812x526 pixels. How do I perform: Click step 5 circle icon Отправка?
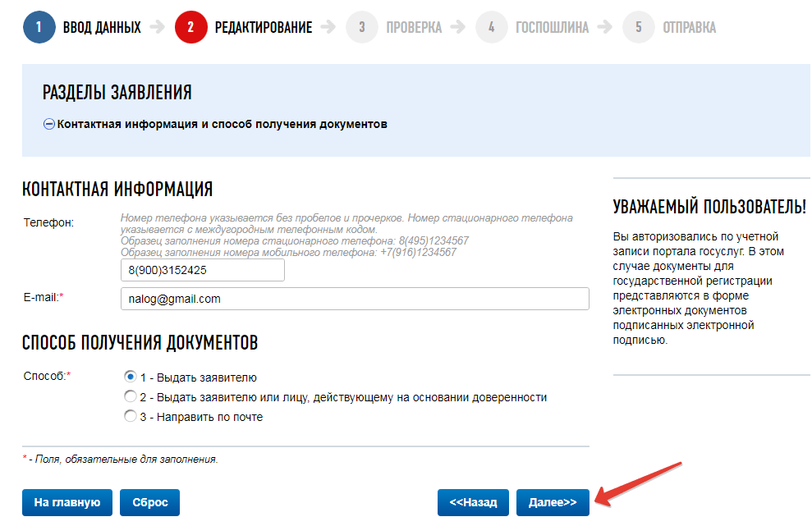click(639, 27)
